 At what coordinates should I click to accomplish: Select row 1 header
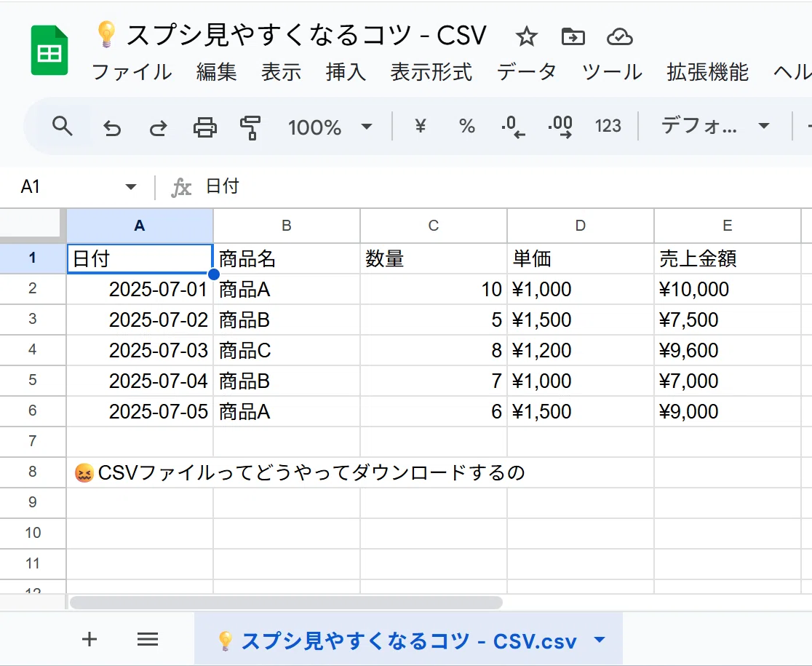[x=33, y=258]
